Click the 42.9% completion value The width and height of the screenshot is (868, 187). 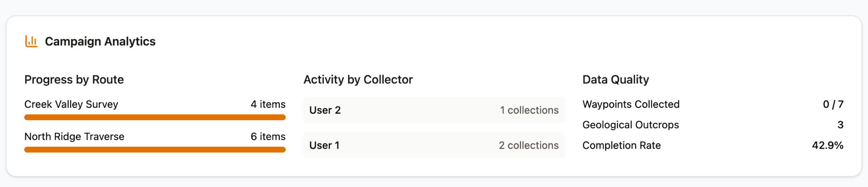point(827,145)
